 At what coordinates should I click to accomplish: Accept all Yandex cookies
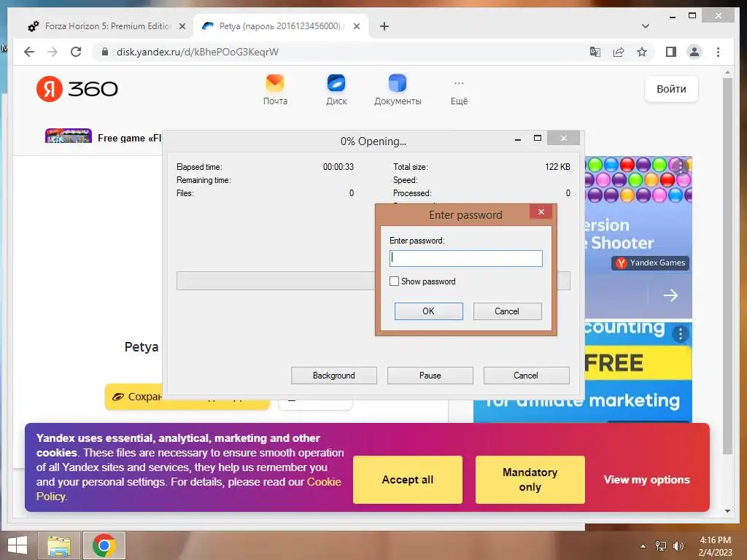pos(407,480)
